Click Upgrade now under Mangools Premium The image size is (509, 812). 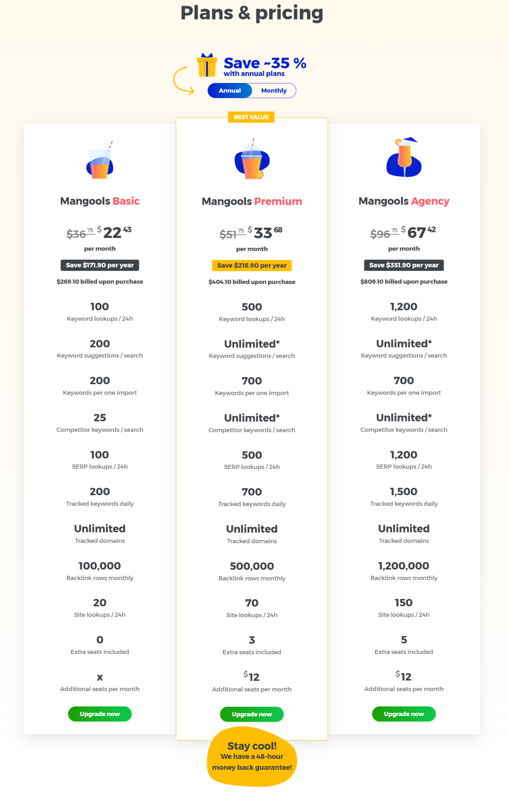(252, 714)
